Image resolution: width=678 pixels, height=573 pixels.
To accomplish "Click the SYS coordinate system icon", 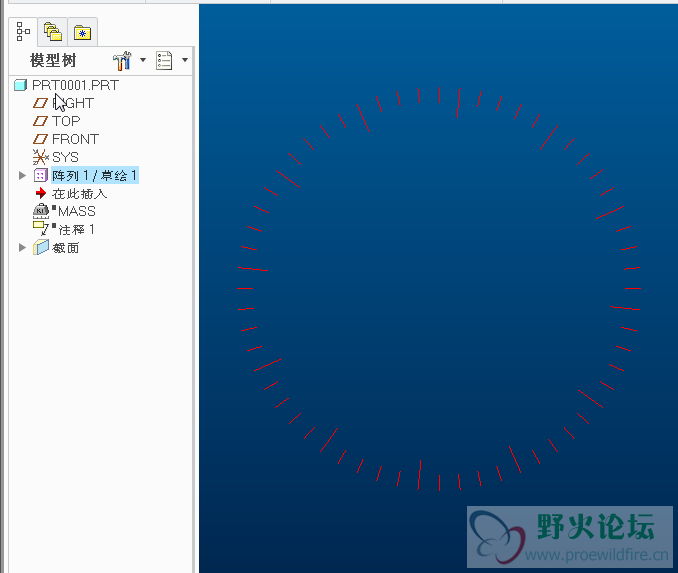I will (41, 157).
